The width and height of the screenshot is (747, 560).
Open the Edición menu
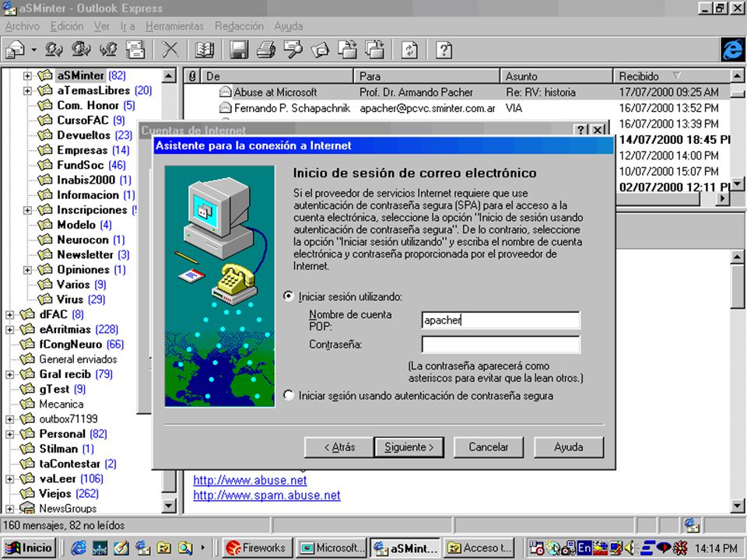(67, 26)
